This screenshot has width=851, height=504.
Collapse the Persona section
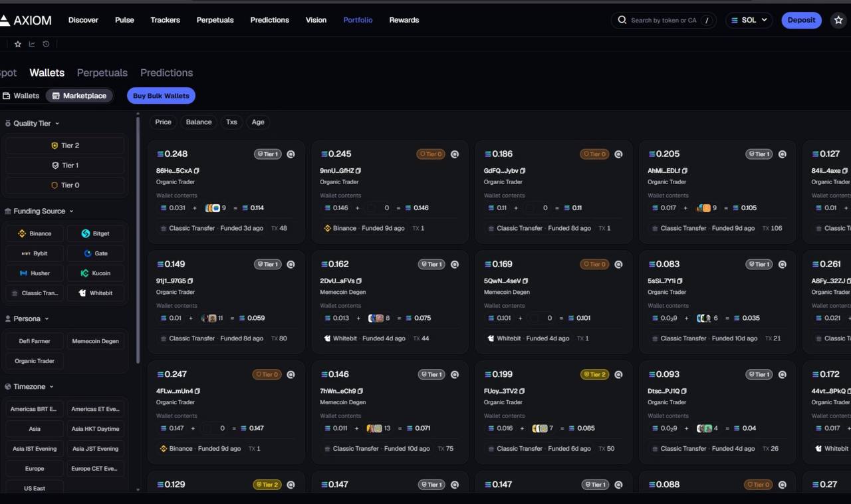coord(27,319)
